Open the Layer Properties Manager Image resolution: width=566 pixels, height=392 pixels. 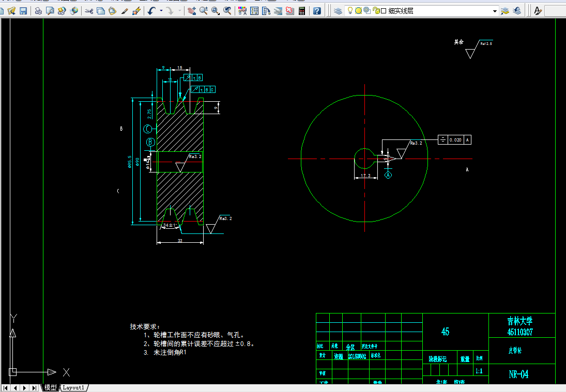point(338,10)
